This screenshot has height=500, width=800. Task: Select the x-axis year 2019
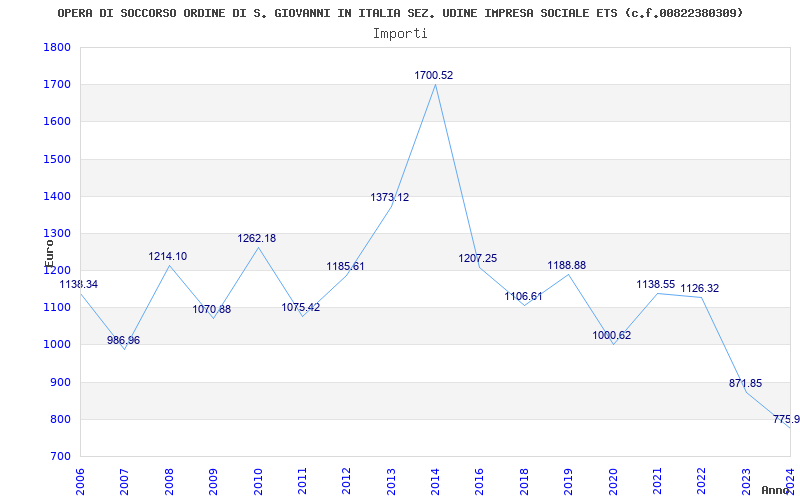(x=568, y=481)
